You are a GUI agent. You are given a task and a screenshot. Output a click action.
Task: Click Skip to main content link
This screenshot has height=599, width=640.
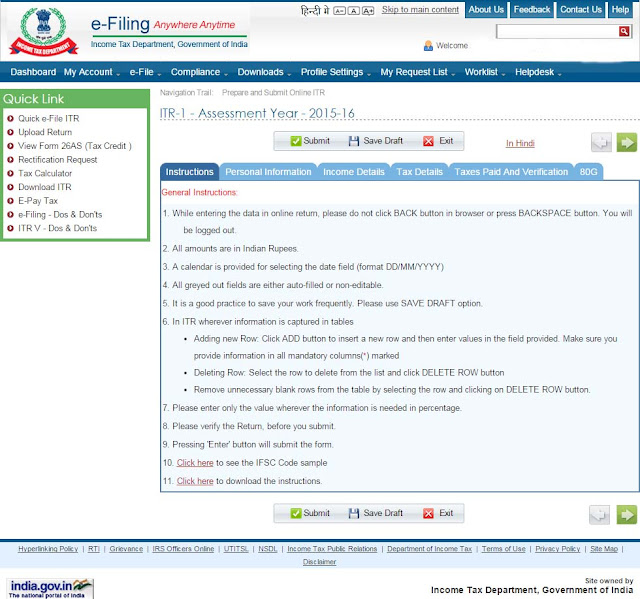[x=420, y=9]
